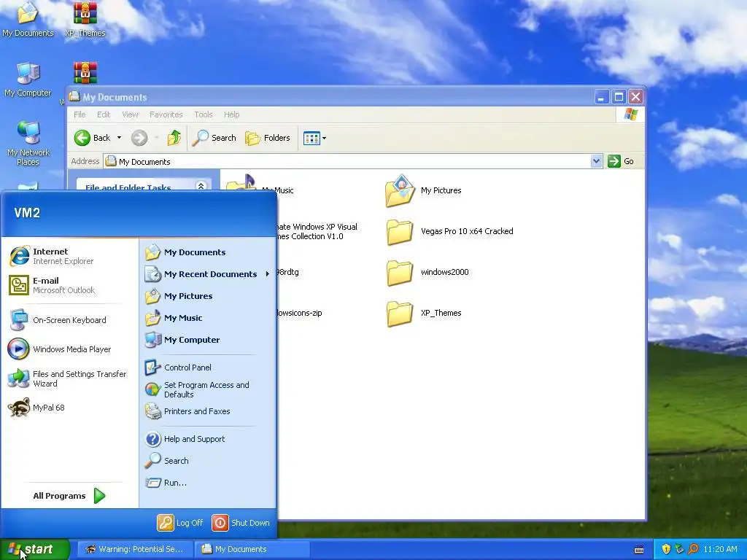Select Vegas Pro 10 x64 Cracked folder
This screenshot has height=560, width=747.
(x=449, y=231)
